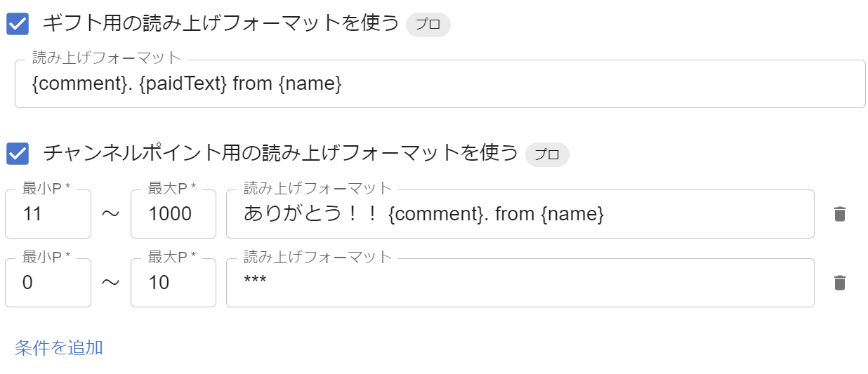Click the チャンネルポイント用の読み上げフォーマットを使う label text

pos(280,154)
